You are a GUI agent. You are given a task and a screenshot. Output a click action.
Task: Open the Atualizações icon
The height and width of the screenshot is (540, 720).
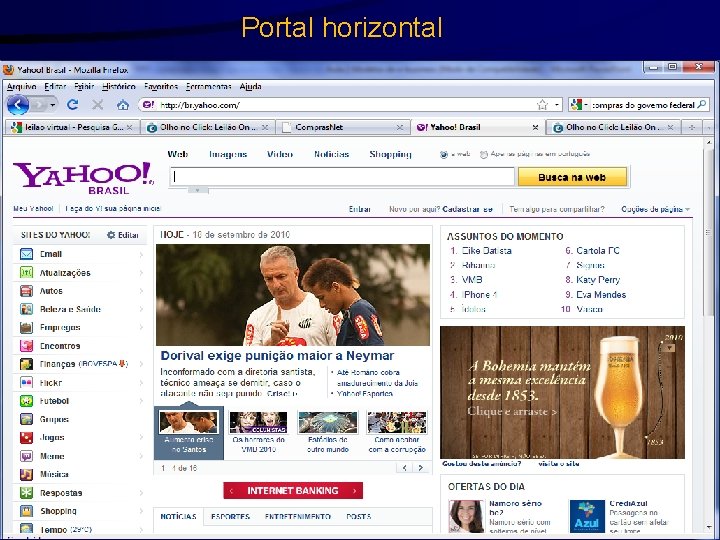[x=26, y=272]
